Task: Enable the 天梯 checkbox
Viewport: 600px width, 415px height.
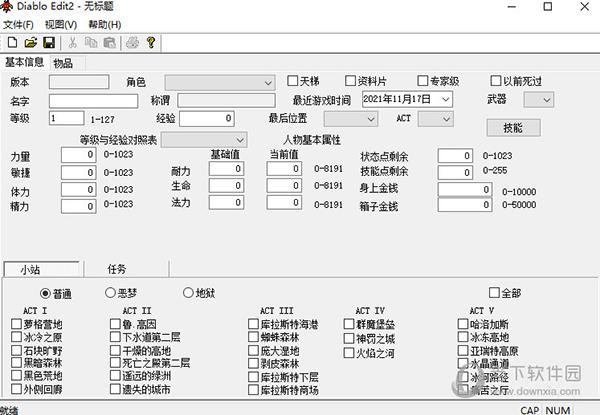Action: [x=293, y=81]
